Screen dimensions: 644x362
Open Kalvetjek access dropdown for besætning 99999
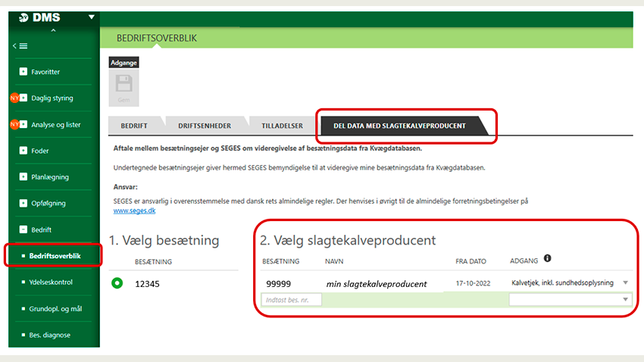click(625, 283)
